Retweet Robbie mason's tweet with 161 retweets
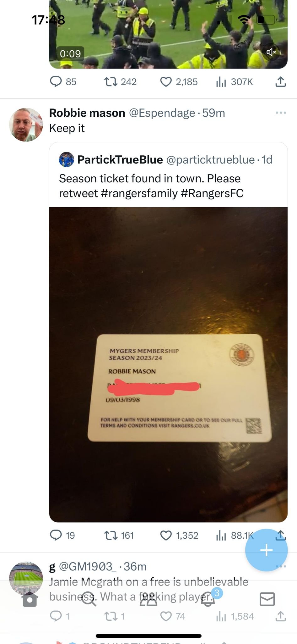Viewport: 297px width, 644px height. click(119, 535)
